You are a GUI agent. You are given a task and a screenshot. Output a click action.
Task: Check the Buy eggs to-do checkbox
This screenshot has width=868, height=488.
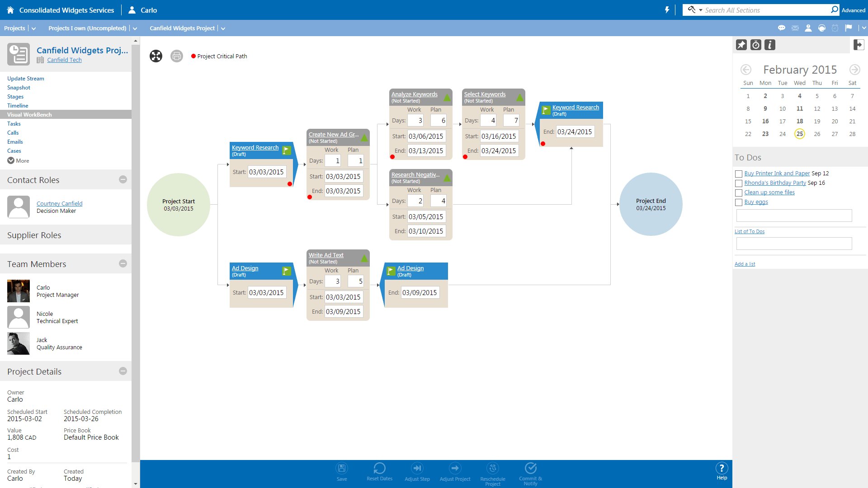(x=739, y=202)
